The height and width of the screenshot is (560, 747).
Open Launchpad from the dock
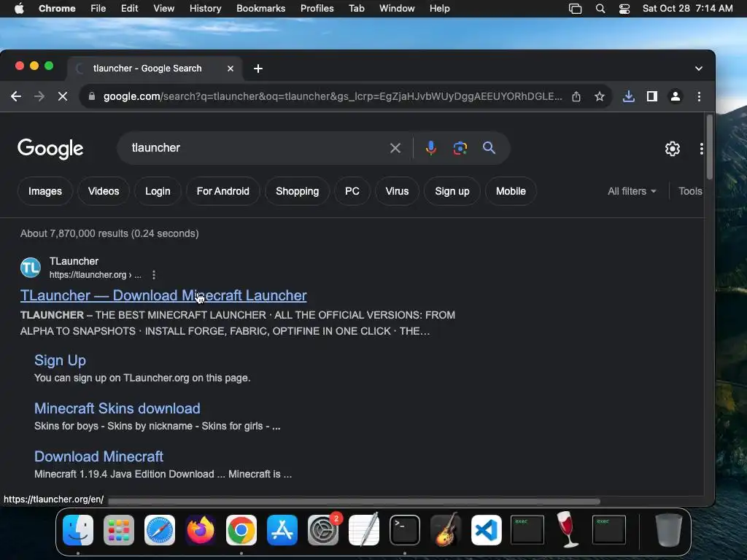(119, 530)
